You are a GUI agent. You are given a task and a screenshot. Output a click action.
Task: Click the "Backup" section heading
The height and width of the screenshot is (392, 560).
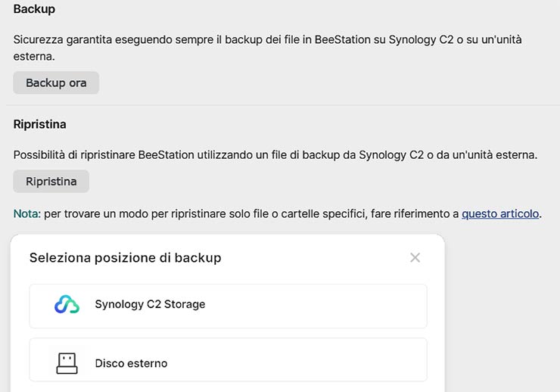34,10
